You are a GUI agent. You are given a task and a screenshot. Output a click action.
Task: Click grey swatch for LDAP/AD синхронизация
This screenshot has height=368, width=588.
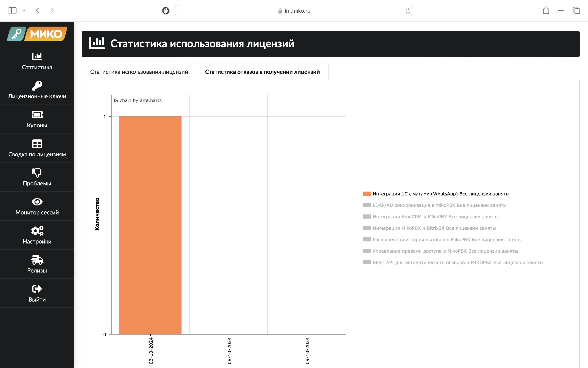367,205
